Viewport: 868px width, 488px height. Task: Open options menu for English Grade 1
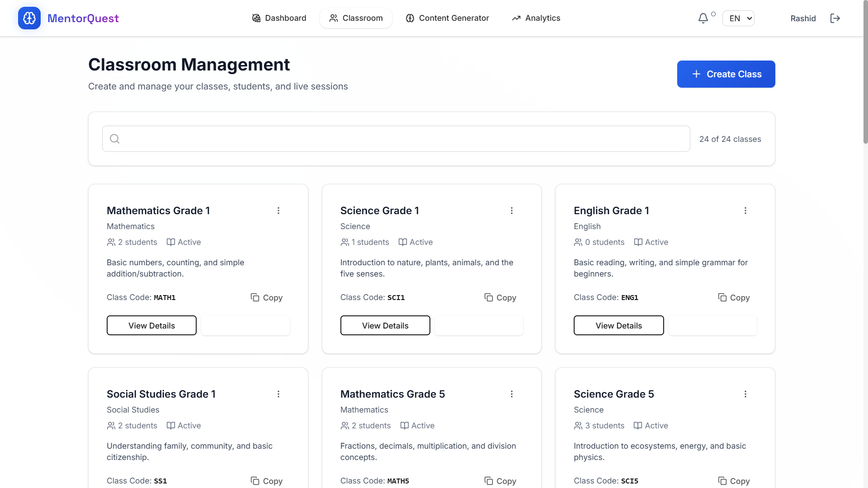(x=745, y=211)
